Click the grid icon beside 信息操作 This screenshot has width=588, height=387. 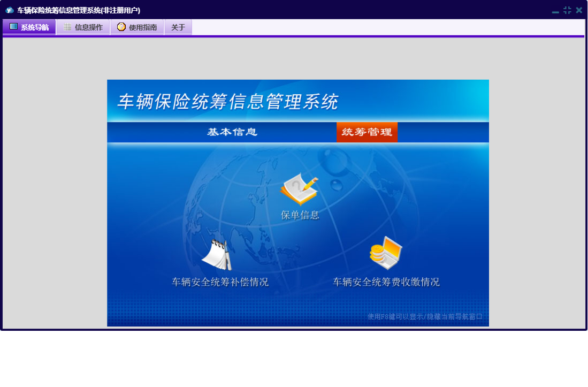click(67, 27)
